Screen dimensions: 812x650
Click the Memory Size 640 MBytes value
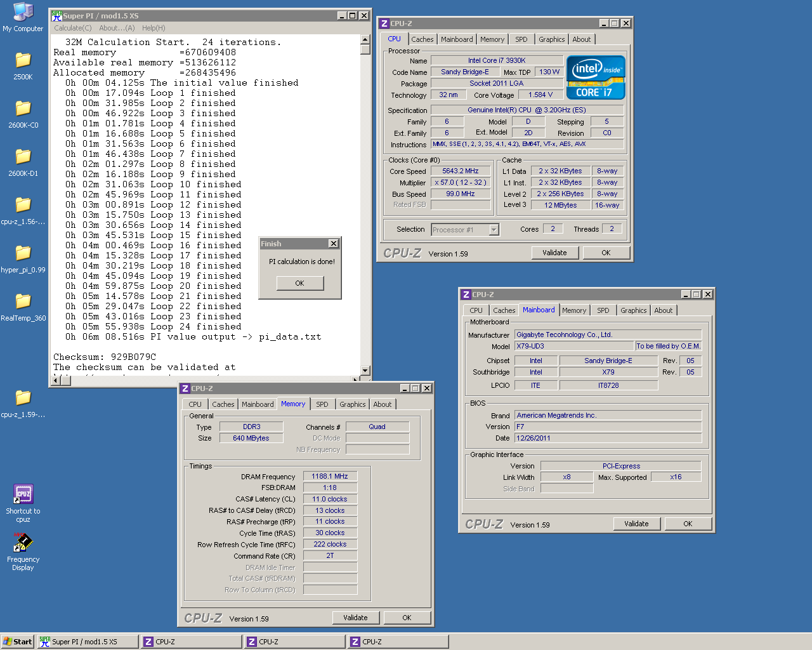(251, 438)
